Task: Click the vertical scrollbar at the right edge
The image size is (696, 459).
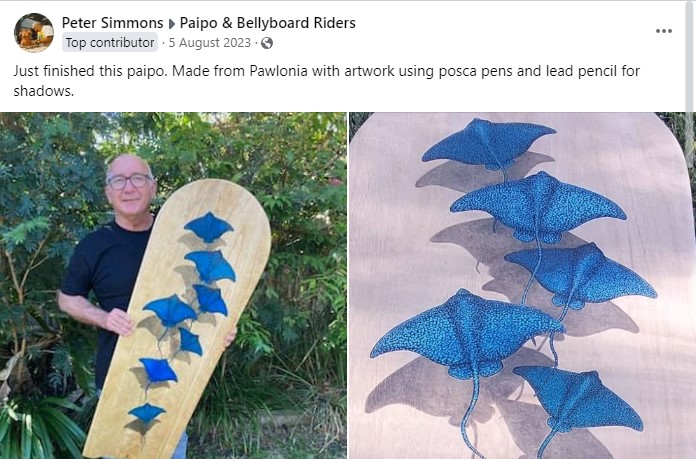Action: pyautogui.click(x=690, y=57)
